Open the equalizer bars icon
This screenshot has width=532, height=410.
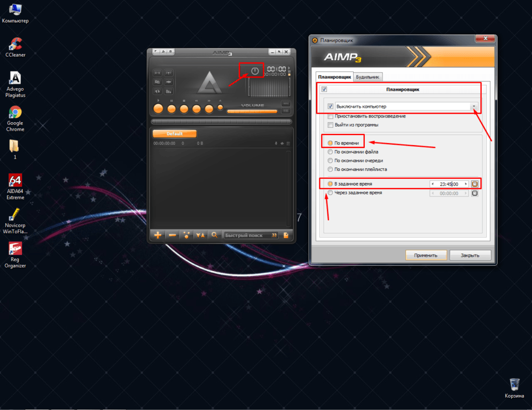coord(168,91)
